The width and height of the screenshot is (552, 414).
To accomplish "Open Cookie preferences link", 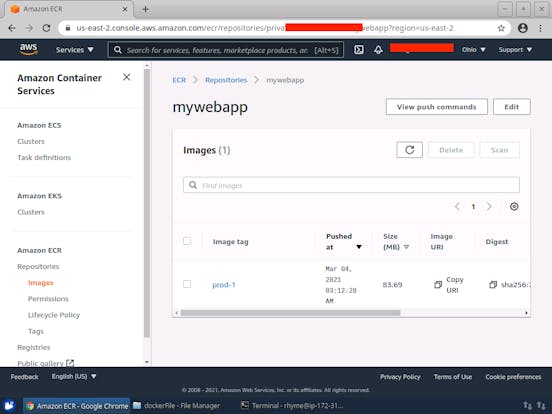I will tap(513, 377).
